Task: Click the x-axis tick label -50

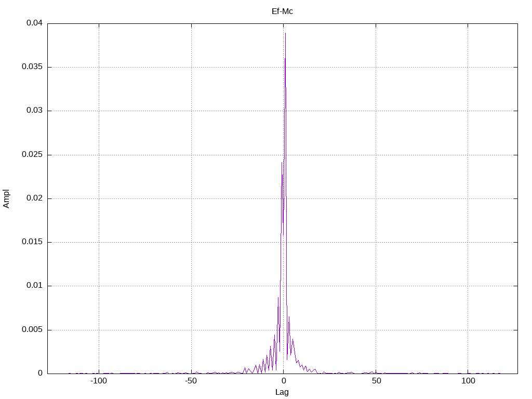Action: pyautogui.click(x=191, y=381)
